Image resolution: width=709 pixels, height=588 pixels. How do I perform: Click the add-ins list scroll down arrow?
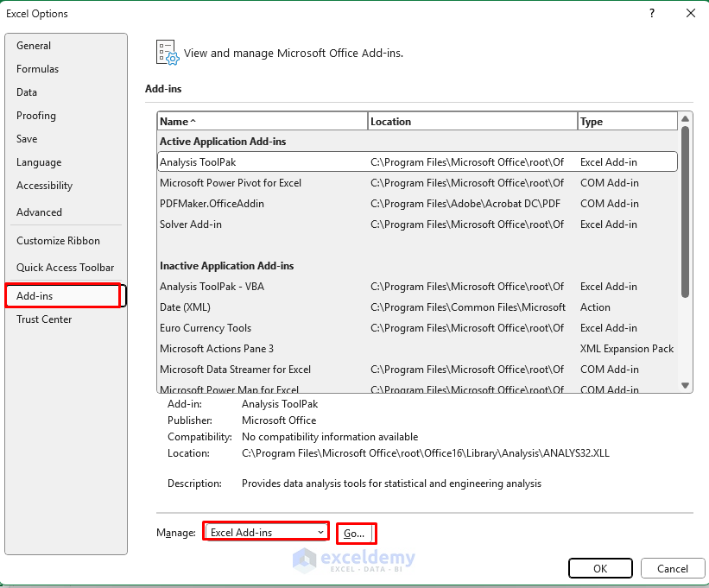click(x=685, y=385)
